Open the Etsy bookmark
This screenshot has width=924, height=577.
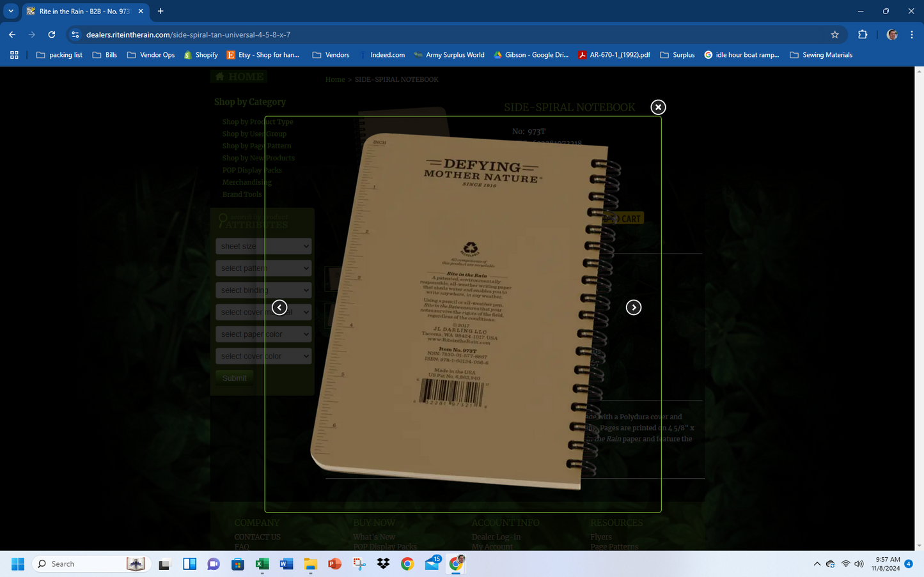263,55
